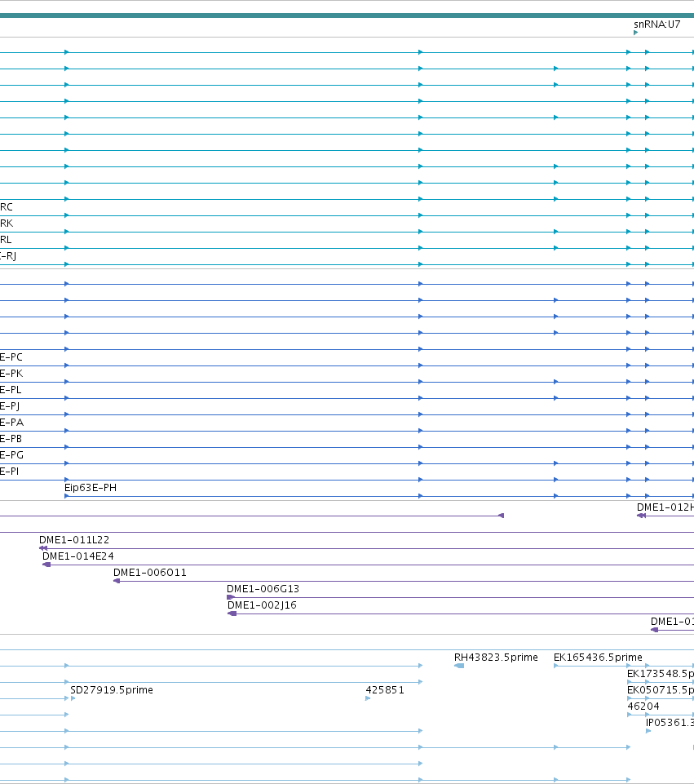Select the IP05361 arrow marker
This screenshot has height=784, width=694.
[x=648, y=731]
